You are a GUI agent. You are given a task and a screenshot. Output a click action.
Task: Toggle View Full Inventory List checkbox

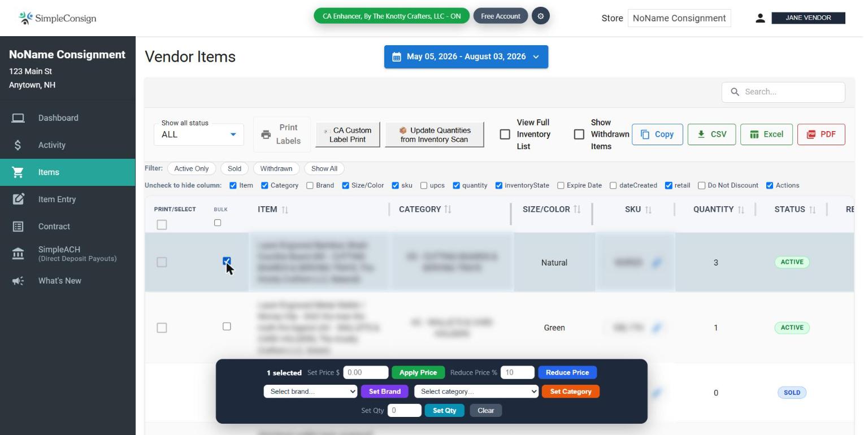pos(505,134)
